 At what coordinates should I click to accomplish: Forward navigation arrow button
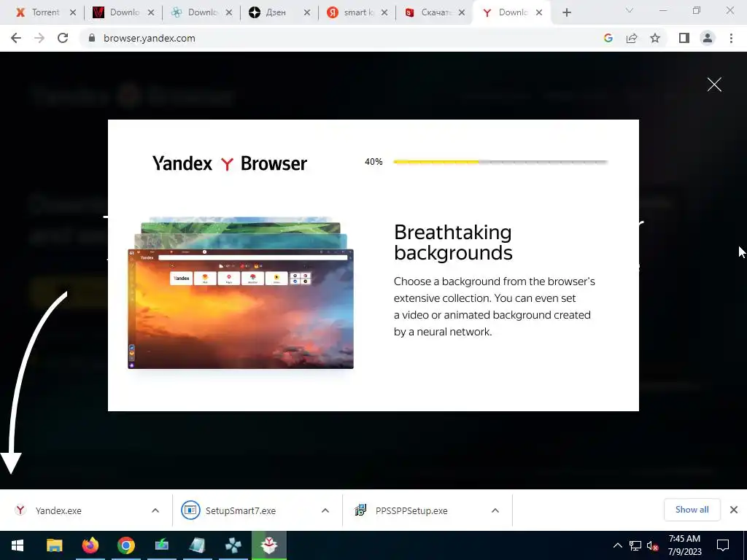tap(39, 38)
